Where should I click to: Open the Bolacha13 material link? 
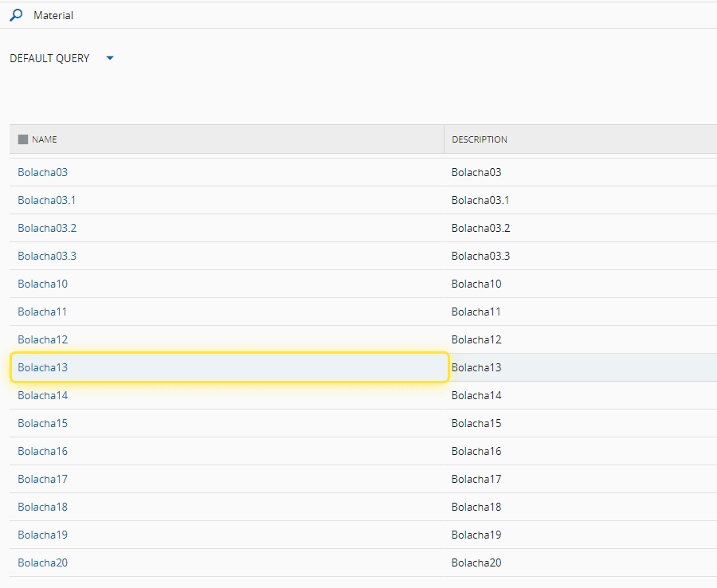coord(42,367)
